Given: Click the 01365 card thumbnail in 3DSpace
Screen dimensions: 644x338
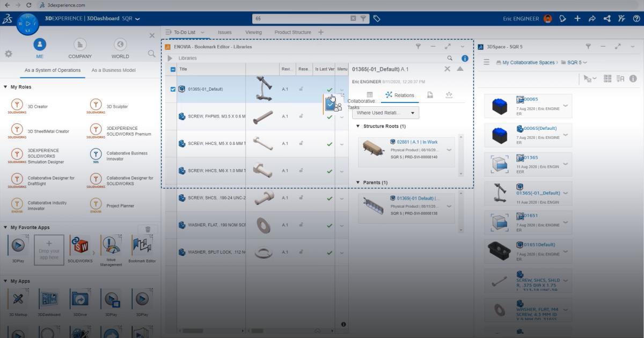Looking at the screenshot, I should point(500,164).
